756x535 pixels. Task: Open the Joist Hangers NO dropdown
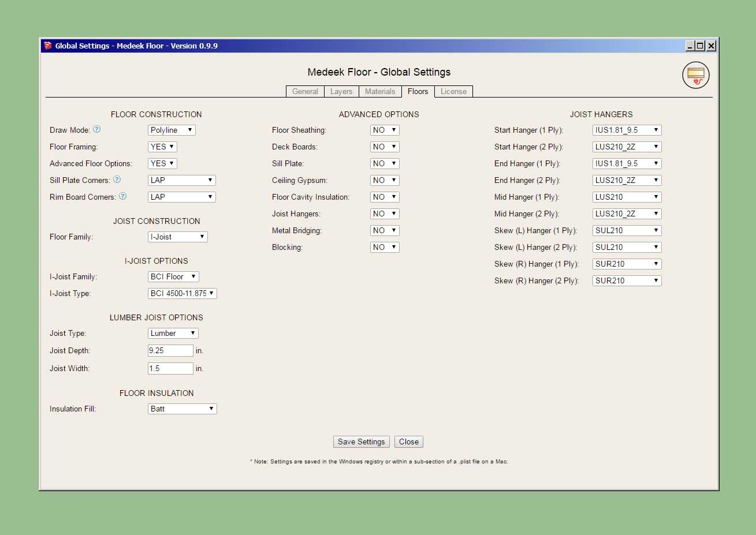point(385,214)
